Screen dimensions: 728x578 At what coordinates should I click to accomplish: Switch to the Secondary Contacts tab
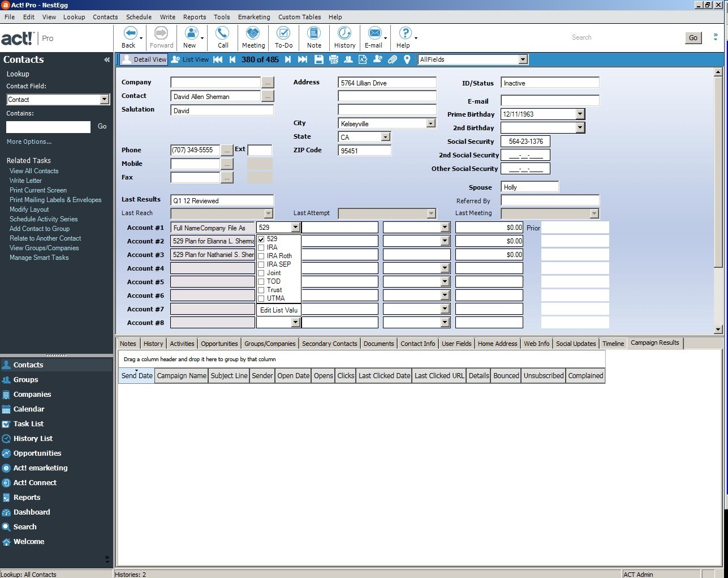(x=330, y=344)
